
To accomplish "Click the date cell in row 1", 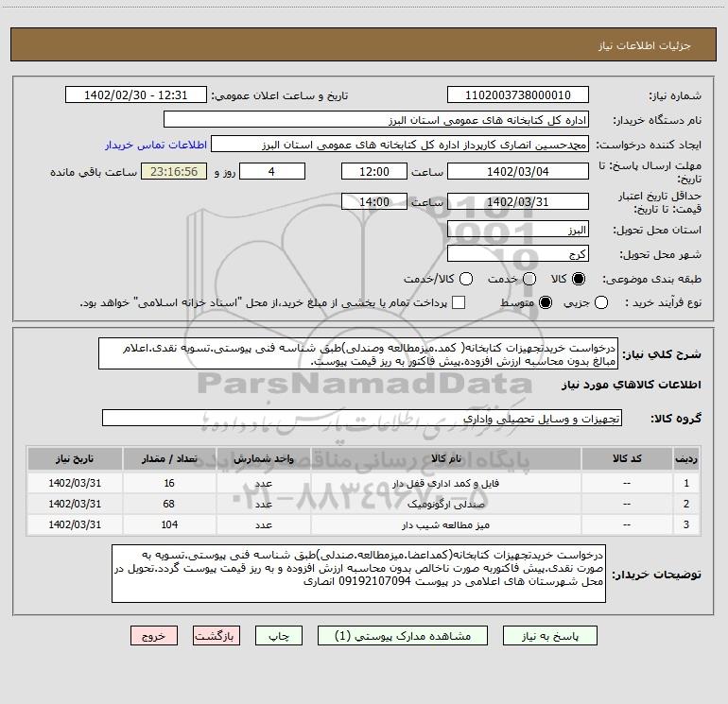I will coord(75,483).
